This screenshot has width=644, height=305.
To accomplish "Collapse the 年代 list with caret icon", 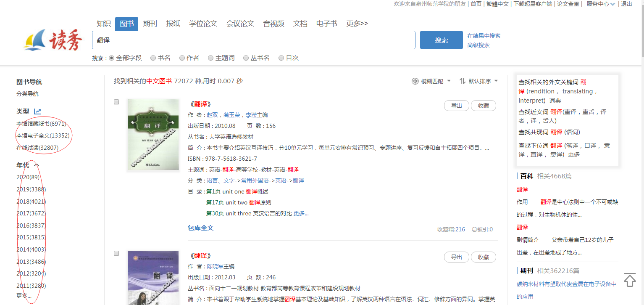I will (37, 165).
